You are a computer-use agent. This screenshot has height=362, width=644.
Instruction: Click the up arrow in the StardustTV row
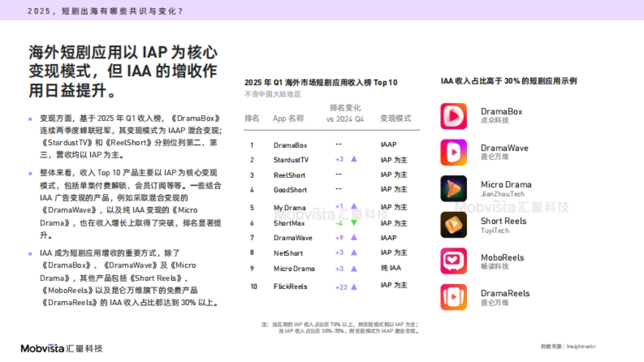coord(354,159)
